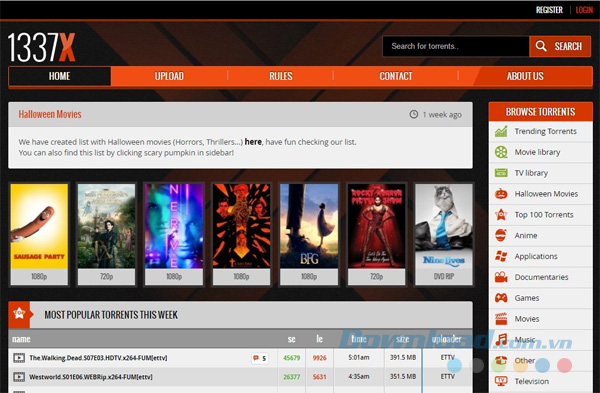Click the Top 100 Torrents star icon
Viewport: 600px width, 393px height.
pyautogui.click(x=501, y=215)
